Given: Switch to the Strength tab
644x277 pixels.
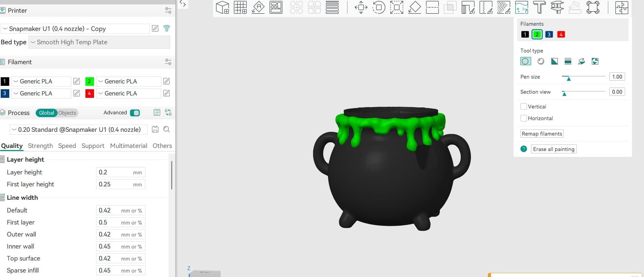Looking at the screenshot, I should point(40,146).
